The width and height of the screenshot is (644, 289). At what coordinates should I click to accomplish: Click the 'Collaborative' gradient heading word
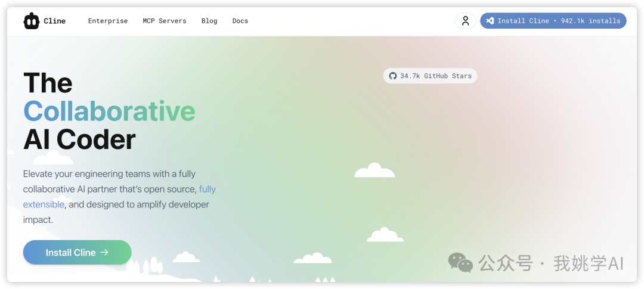(x=109, y=111)
